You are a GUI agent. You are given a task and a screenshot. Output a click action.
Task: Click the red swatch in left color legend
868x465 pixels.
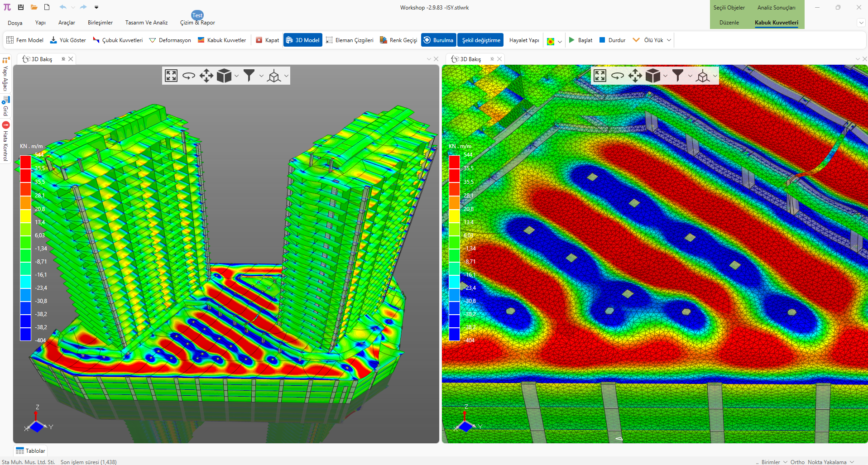point(25,162)
